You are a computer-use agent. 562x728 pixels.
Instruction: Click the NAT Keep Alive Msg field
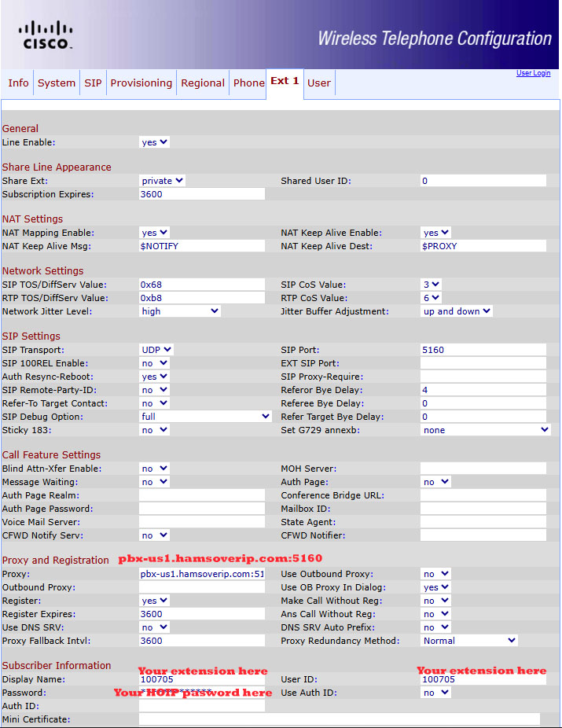pos(202,246)
